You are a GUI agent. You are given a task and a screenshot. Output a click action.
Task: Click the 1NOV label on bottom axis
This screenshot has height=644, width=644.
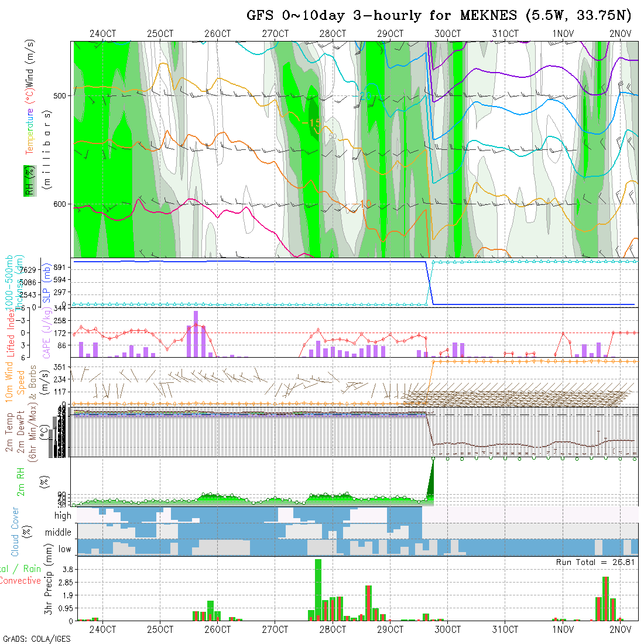563,630
